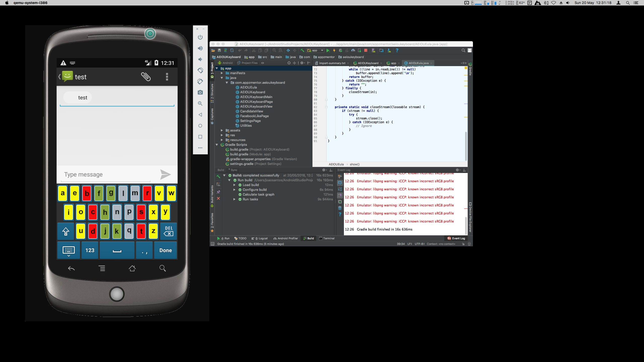Click the attachment paperclip icon in messaging
Viewport: 644px width, 362px height.
146,77
